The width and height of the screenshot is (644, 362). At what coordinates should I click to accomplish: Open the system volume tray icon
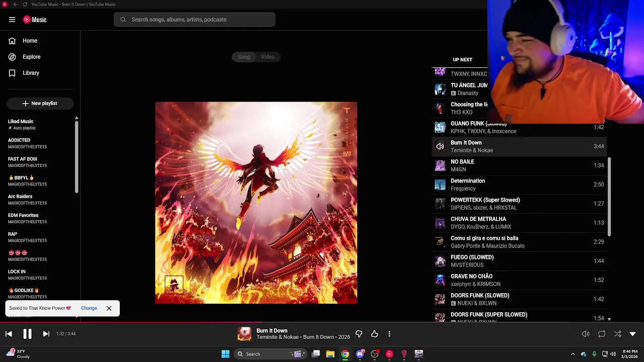[x=613, y=354]
